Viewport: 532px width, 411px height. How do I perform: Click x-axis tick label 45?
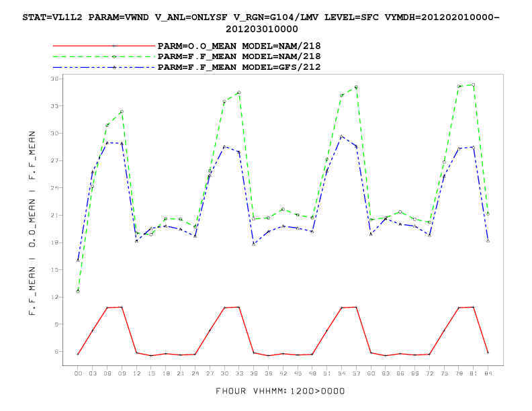pos(298,373)
